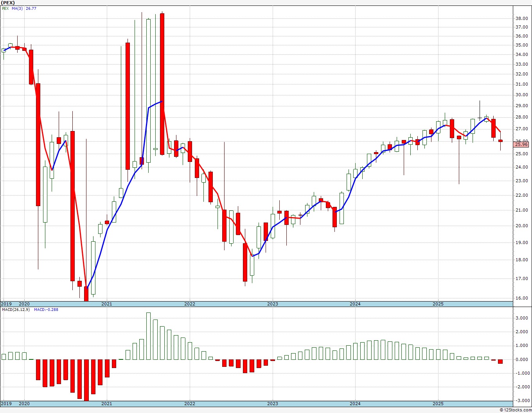Screen dimensions: 532x413
Task: Select 2022 on the price chart time axis
Action: tap(190, 304)
